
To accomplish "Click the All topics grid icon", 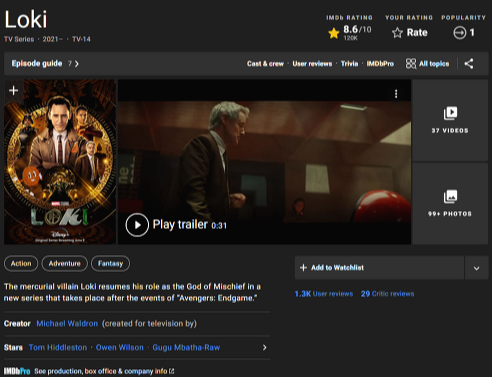I will (x=411, y=64).
